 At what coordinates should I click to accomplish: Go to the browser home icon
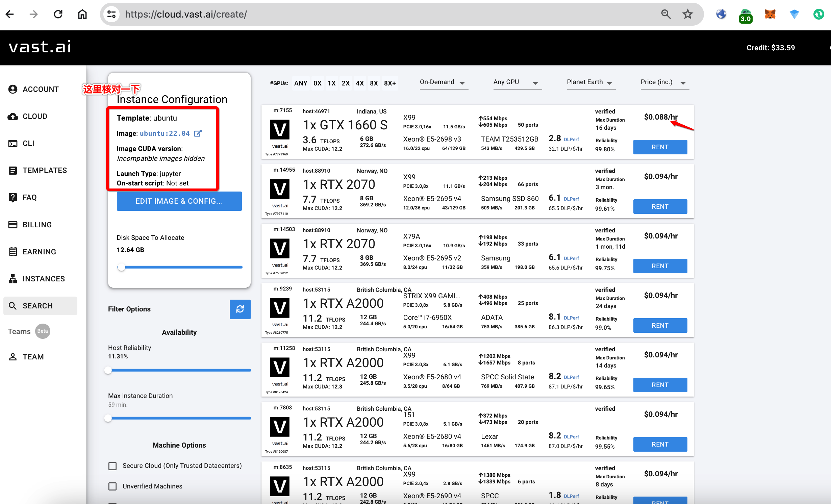coord(82,14)
